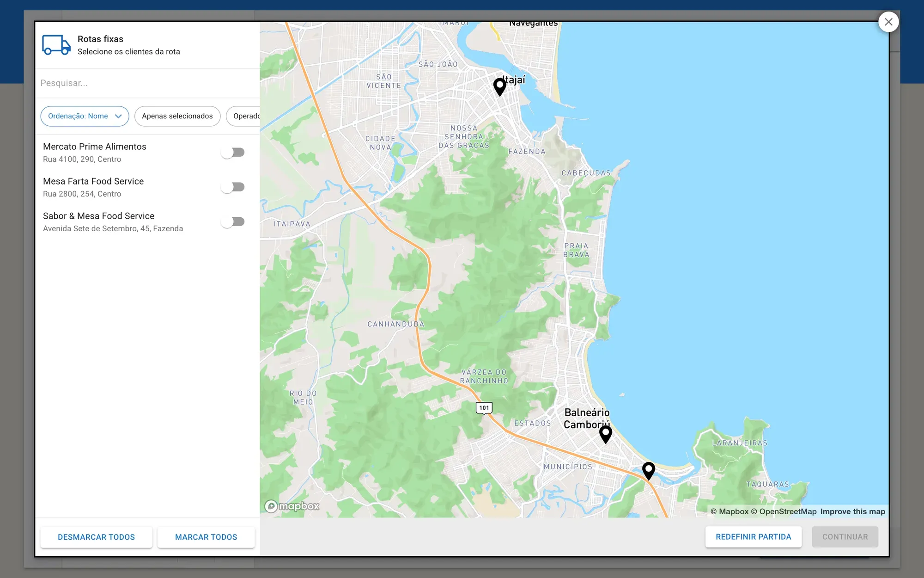
Task: Click DESMARCAR TODOS button
Action: point(96,537)
